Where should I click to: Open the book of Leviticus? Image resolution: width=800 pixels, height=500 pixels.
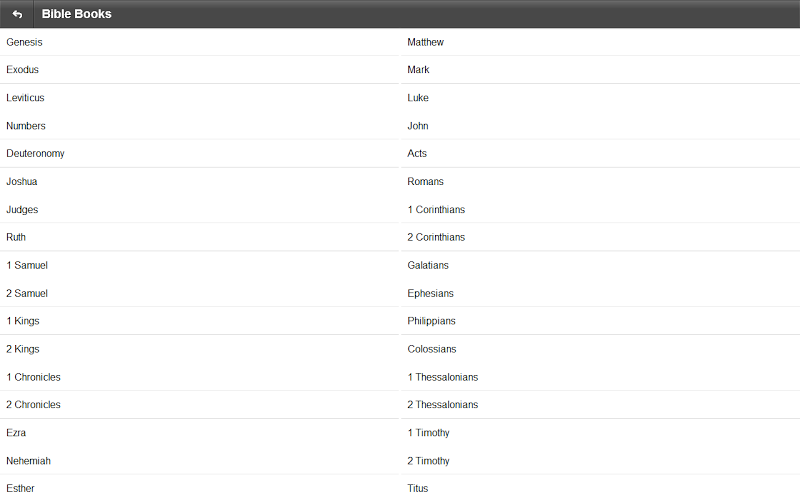click(x=26, y=98)
